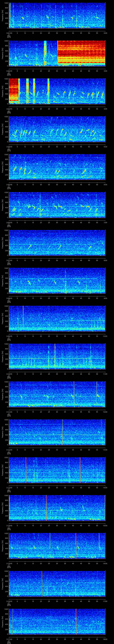The image size is (114, 644).
Task: Click the 10:00 end time label
Action: [x=105, y=336]
